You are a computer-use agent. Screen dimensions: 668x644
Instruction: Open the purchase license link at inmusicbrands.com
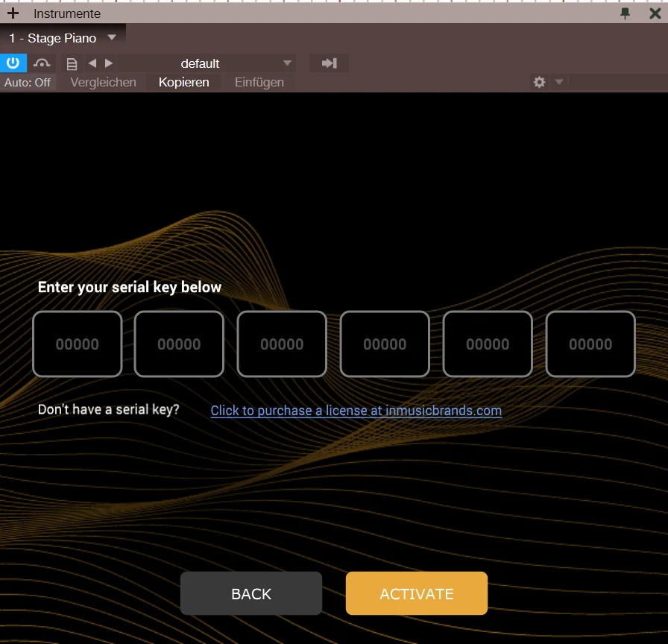pyautogui.click(x=356, y=411)
